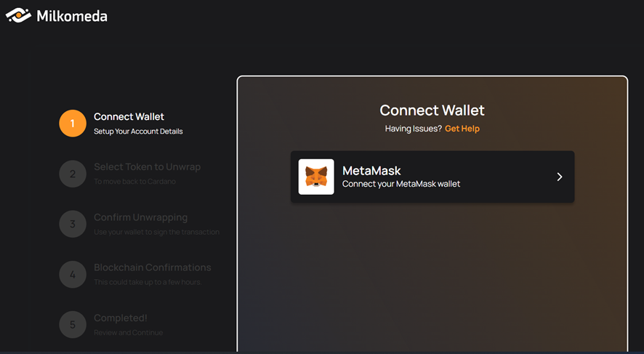Click the Connect Wallet panel heading
Image resolution: width=644 pixels, height=354 pixels.
[432, 110]
